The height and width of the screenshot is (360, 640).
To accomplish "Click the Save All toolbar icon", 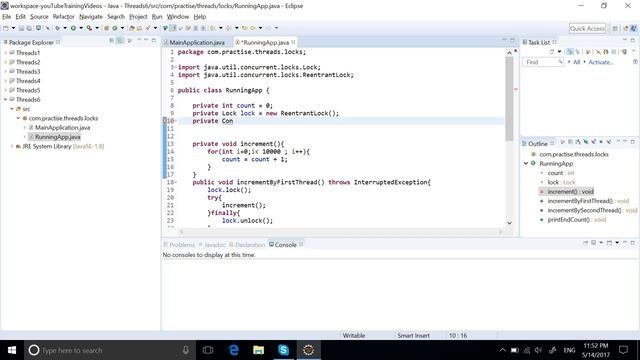I will pos(29,28).
